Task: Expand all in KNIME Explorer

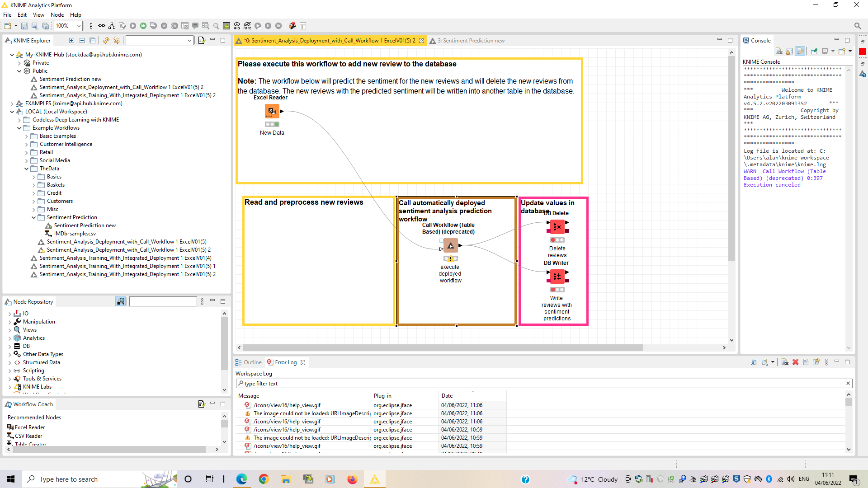Action: pyautogui.click(x=71, y=41)
